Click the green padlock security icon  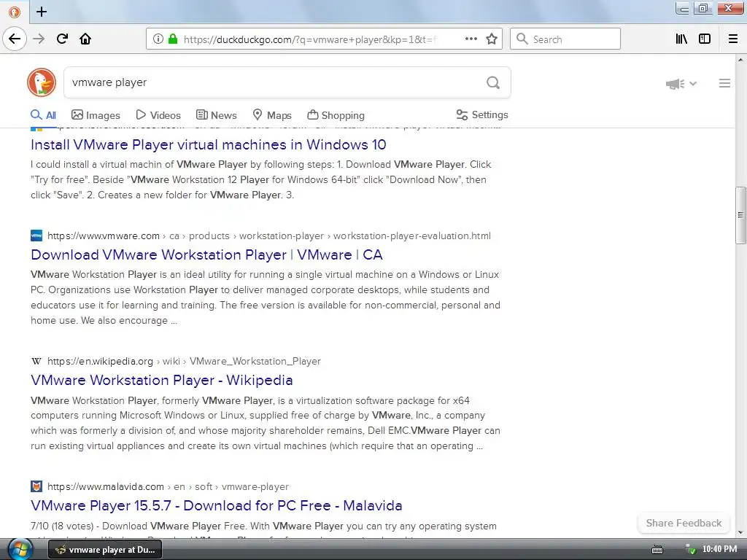[172, 39]
